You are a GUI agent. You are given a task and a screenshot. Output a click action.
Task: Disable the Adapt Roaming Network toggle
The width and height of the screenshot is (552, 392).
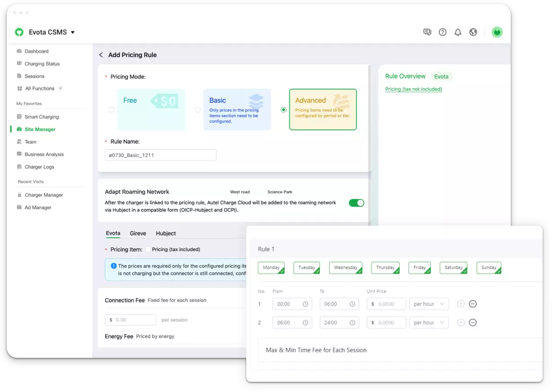pos(356,202)
